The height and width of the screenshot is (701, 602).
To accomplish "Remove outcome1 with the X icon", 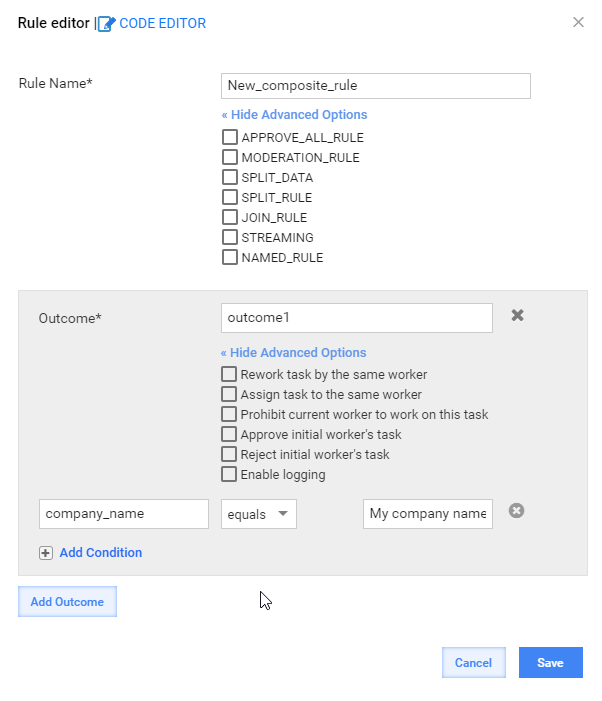I will 518,315.
